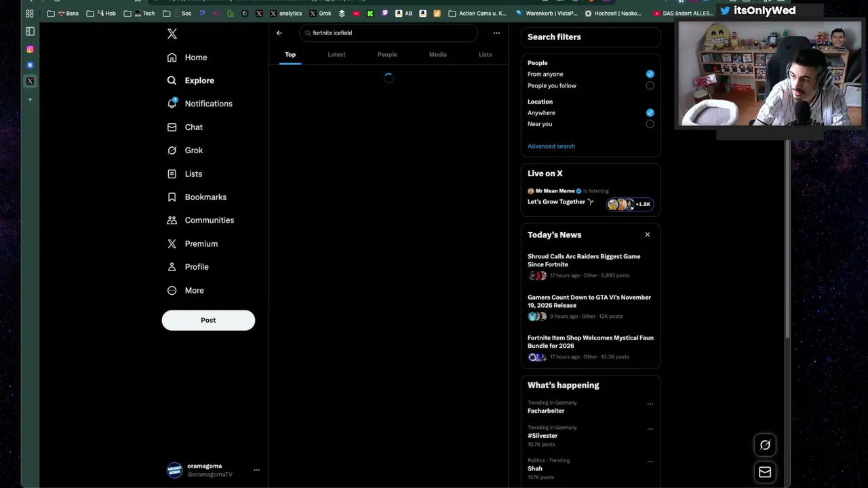Open Chat from the left navigation
Image resolution: width=868 pixels, height=488 pixels.
pyautogui.click(x=184, y=127)
